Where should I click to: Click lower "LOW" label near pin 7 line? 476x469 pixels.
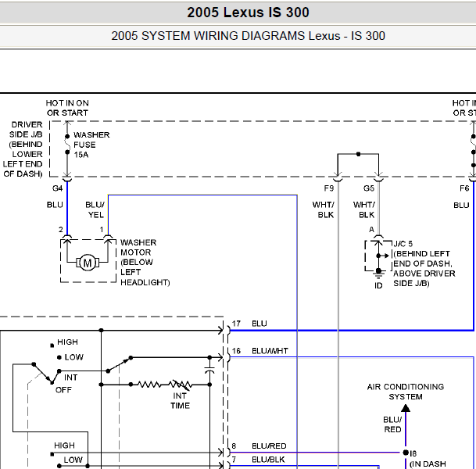[73, 460]
